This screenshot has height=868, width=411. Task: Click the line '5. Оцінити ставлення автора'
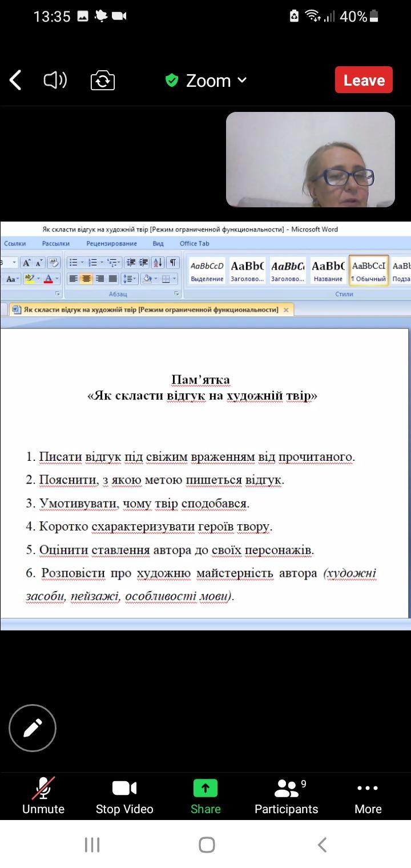pos(170,550)
